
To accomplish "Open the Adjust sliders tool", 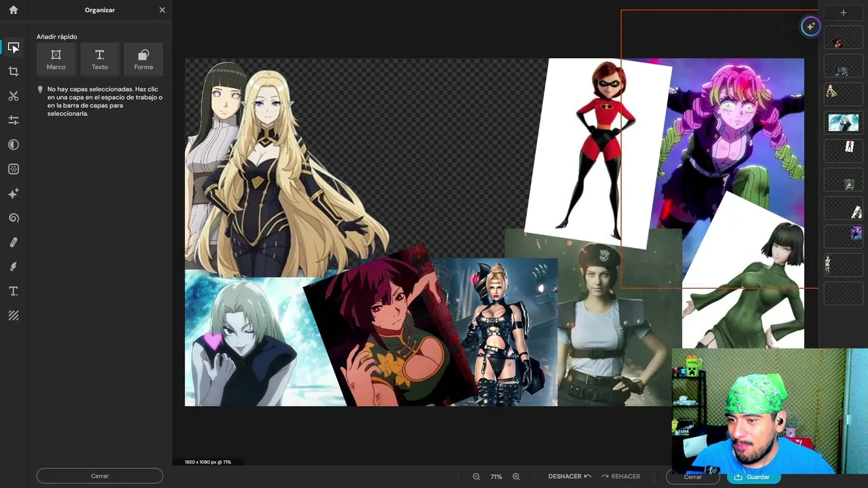I will (14, 120).
